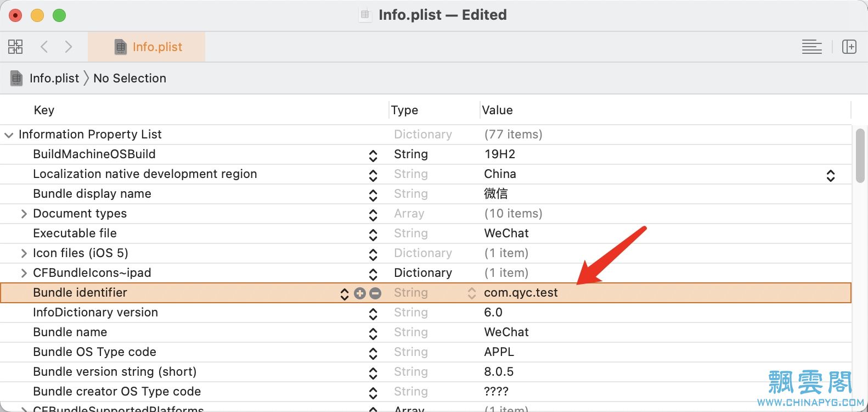Select the Info.plist editor tab
This screenshot has height=412, width=868.
click(x=146, y=47)
